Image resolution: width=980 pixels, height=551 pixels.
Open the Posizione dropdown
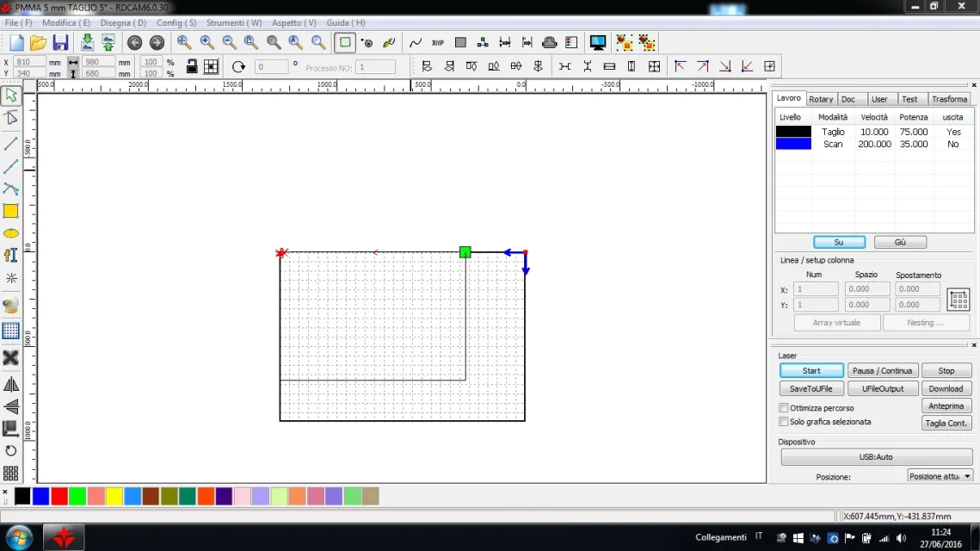click(940, 476)
